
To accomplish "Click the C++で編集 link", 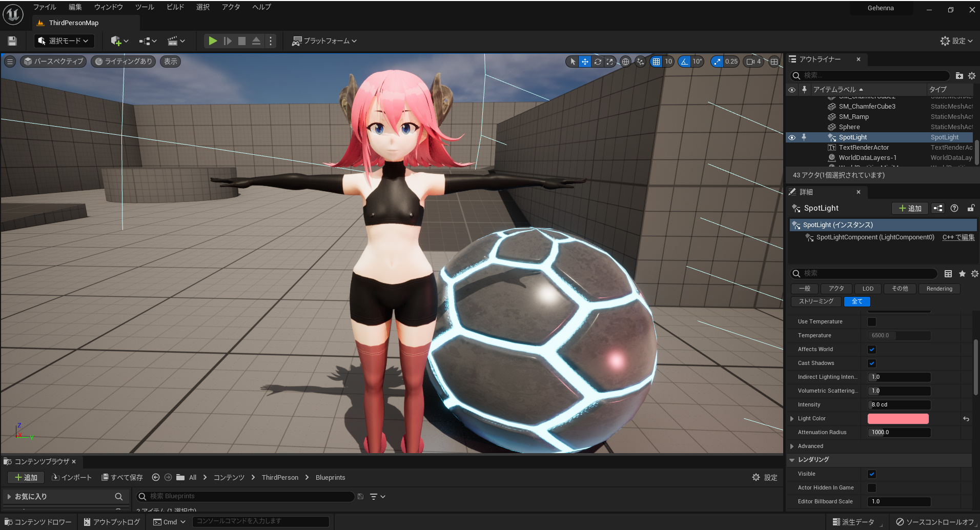I will [x=958, y=237].
